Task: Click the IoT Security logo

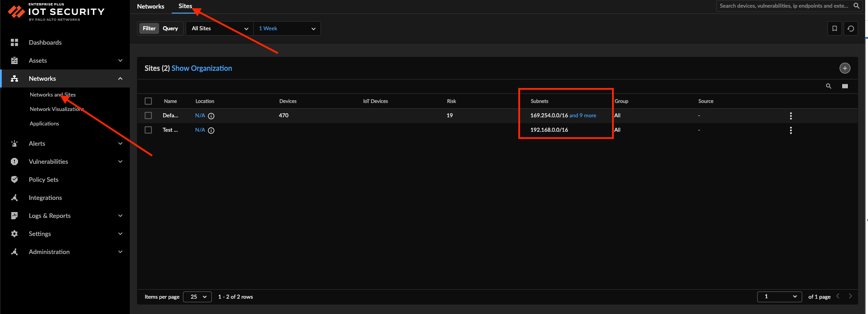Action: pos(56,12)
